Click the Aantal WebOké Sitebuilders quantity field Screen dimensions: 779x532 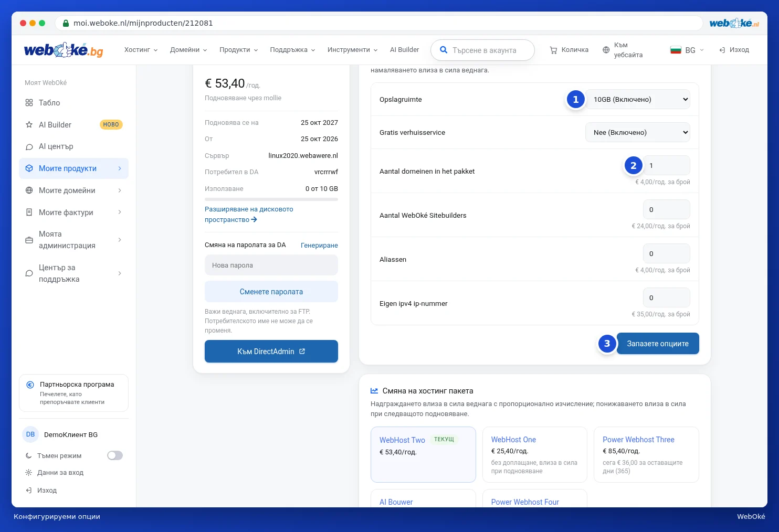667,210
